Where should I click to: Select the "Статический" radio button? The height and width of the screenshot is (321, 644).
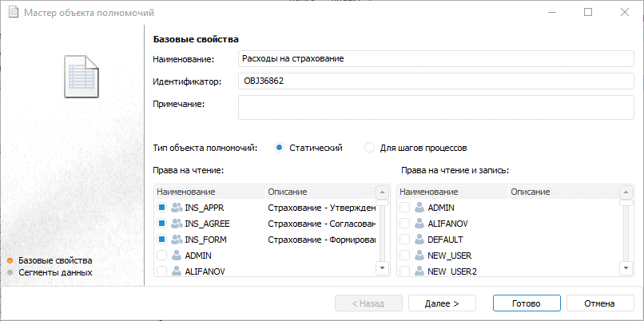coord(279,148)
